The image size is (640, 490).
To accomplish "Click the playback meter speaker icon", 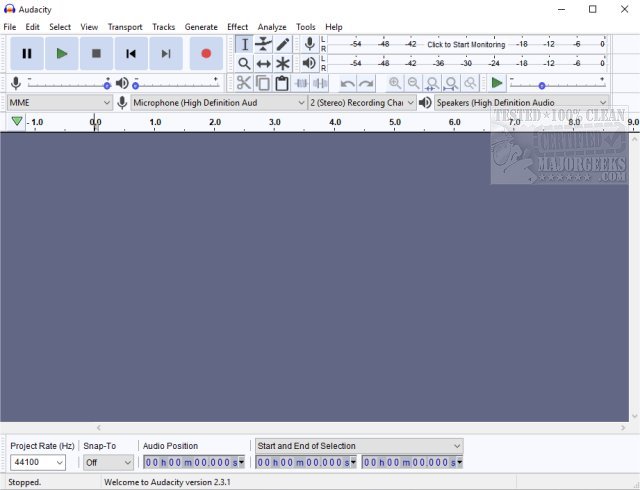I will tap(309, 63).
